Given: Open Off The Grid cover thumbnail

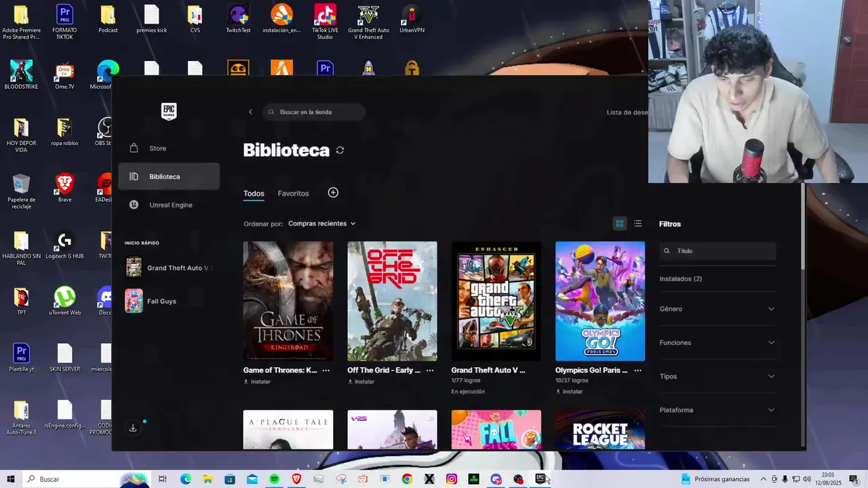Looking at the screenshot, I should (392, 301).
